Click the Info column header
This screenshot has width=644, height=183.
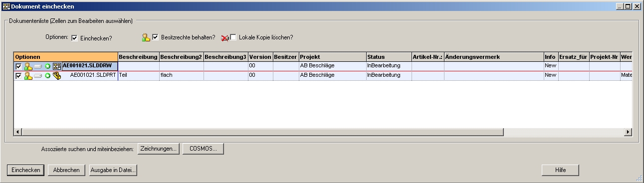(551, 57)
